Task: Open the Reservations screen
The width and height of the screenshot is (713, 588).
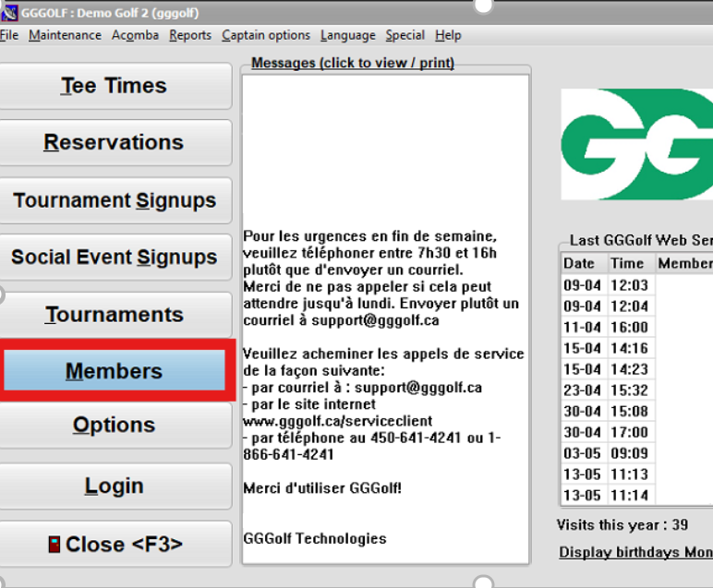Action: coord(115,143)
